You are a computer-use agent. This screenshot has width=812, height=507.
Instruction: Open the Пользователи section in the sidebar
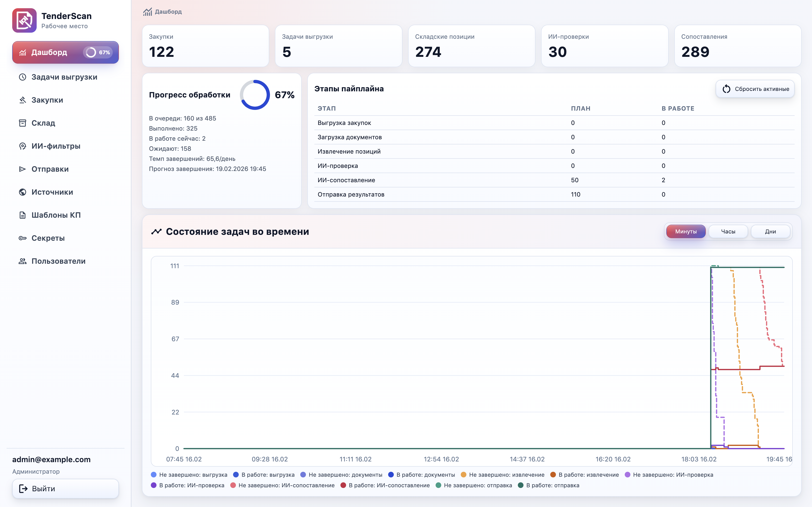pyautogui.click(x=58, y=261)
